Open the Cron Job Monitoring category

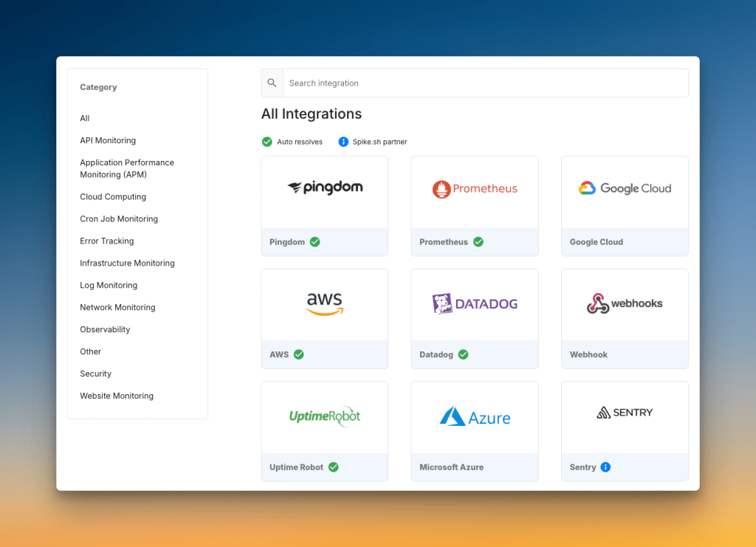click(x=118, y=219)
